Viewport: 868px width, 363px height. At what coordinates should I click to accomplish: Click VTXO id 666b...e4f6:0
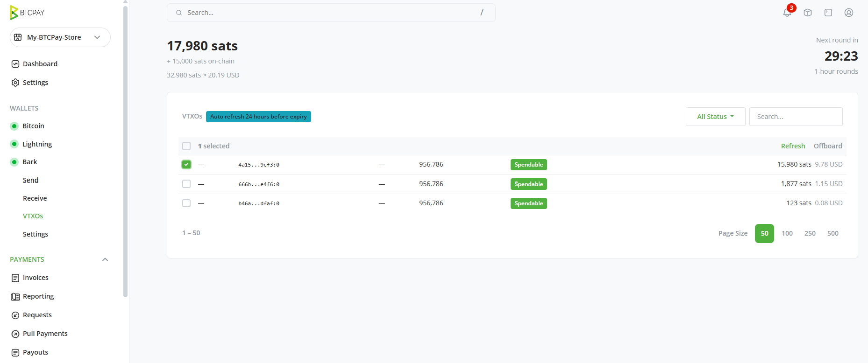259,184
